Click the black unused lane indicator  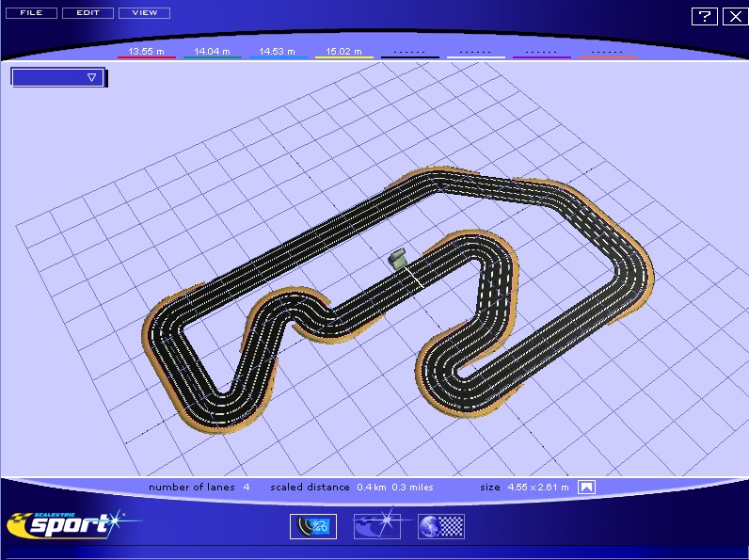409,53
